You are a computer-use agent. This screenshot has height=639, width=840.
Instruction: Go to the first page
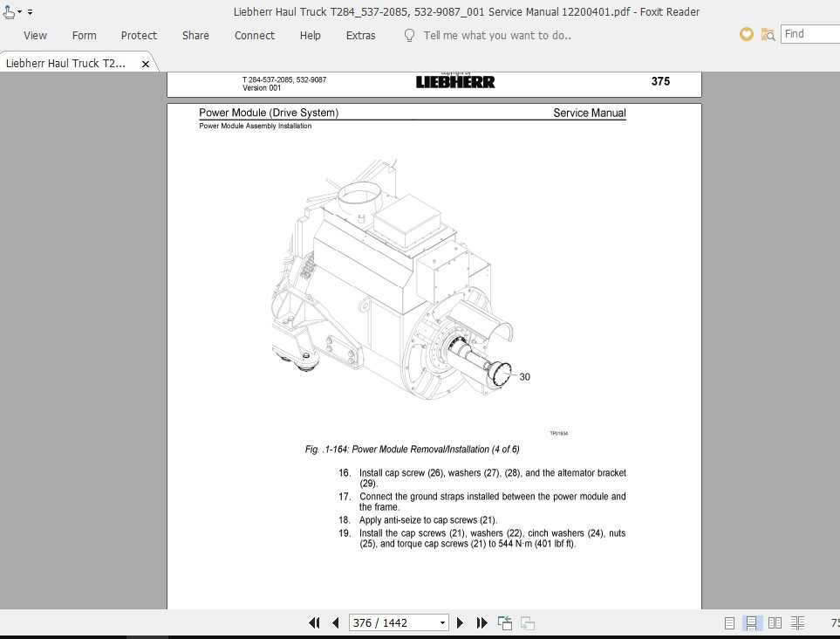coord(315,623)
